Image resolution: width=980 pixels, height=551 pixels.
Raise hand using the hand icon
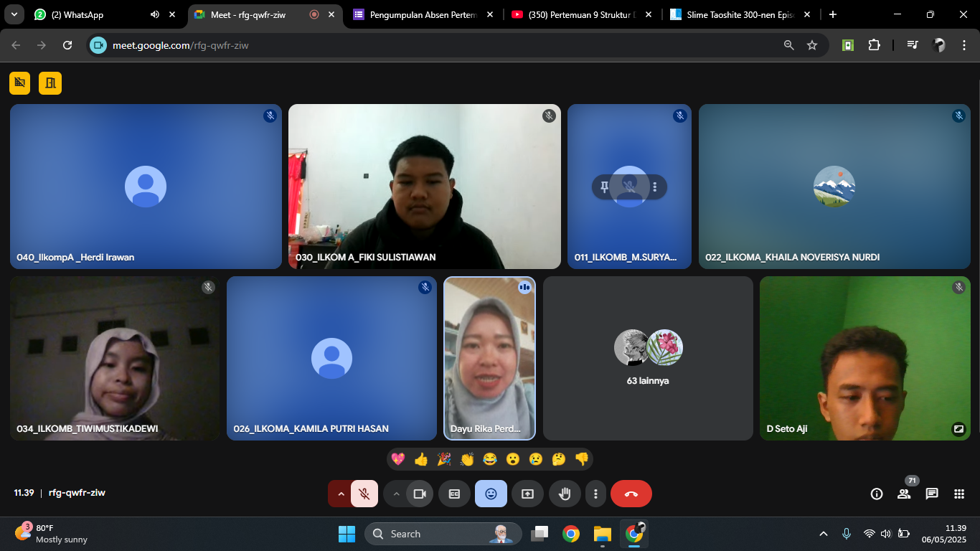coord(565,494)
